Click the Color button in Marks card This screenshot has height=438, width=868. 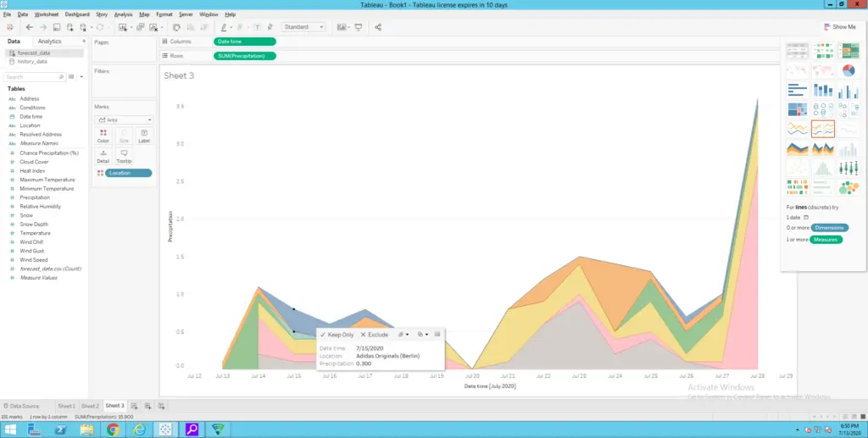click(x=103, y=136)
